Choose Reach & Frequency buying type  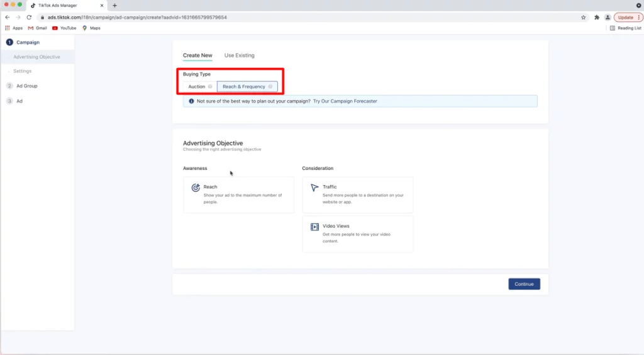click(247, 87)
